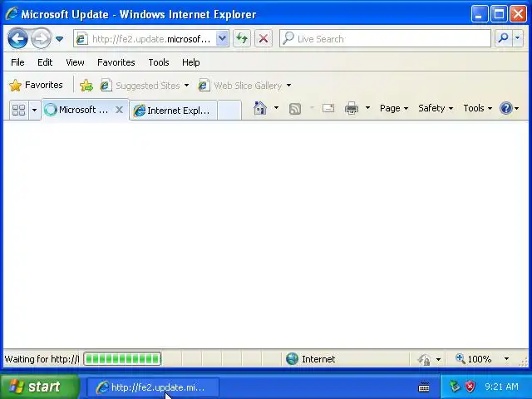This screenshot has height=399, width=532.
Task: Open the Windows Start menu
Action: pos(39,387)
